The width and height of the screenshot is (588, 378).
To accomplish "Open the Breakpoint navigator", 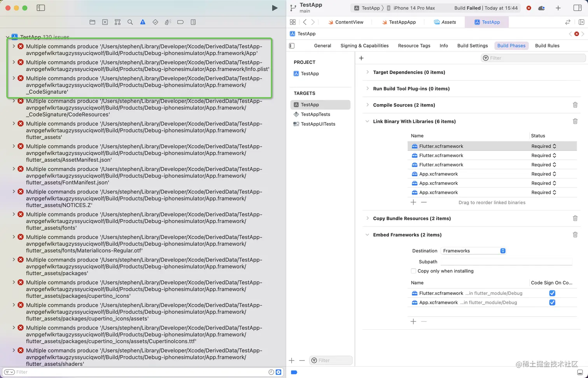I will 180,22.
